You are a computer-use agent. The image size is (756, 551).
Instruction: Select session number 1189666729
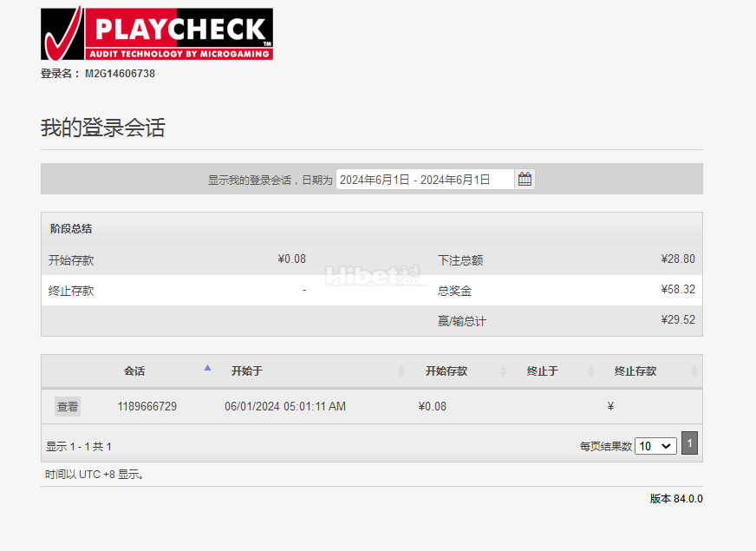(147, 407)
